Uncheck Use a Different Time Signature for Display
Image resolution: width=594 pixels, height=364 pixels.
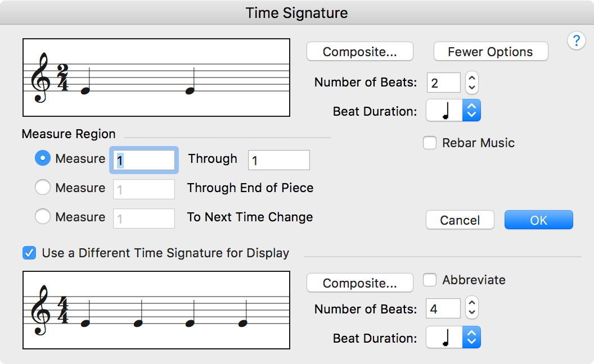click(x=29, y=253)
